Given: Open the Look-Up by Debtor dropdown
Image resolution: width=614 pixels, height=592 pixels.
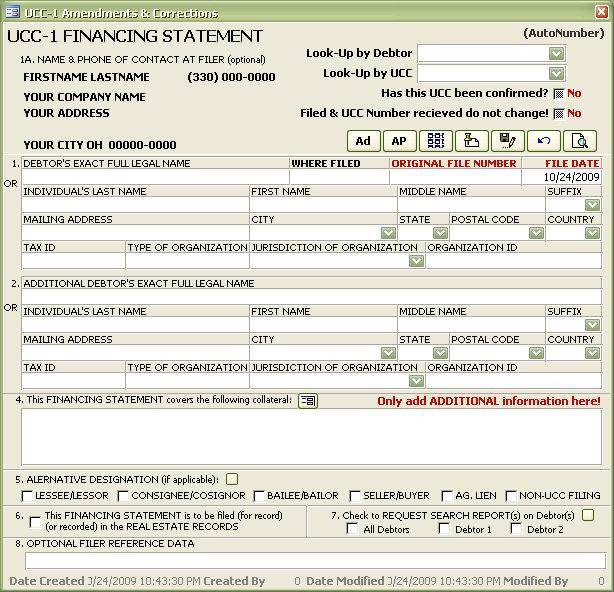Looking at the screenshot, I should (556, 54).
